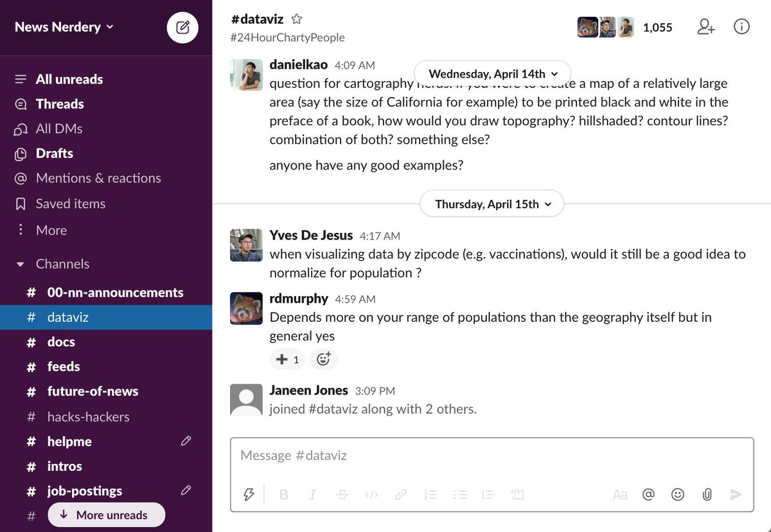
Task: Jump to More unreads button
Action: [106, 515]
